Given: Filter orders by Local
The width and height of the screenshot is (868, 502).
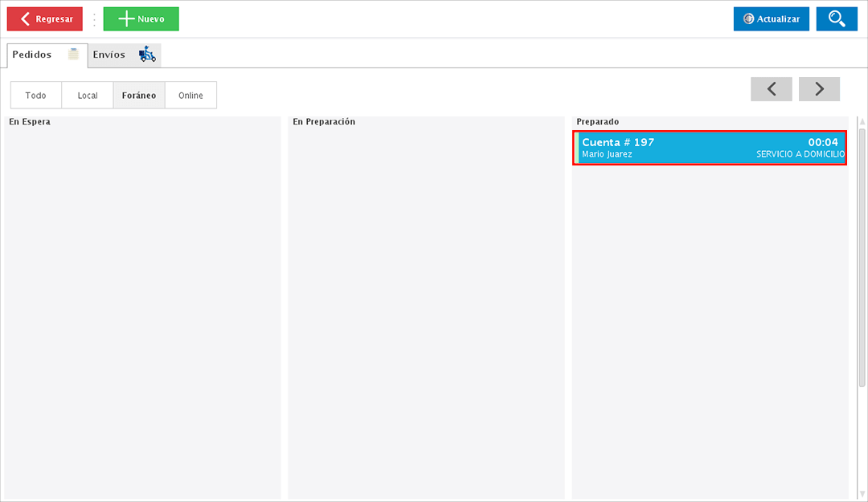Looking at the screenshot, I should tap(88, 95).
